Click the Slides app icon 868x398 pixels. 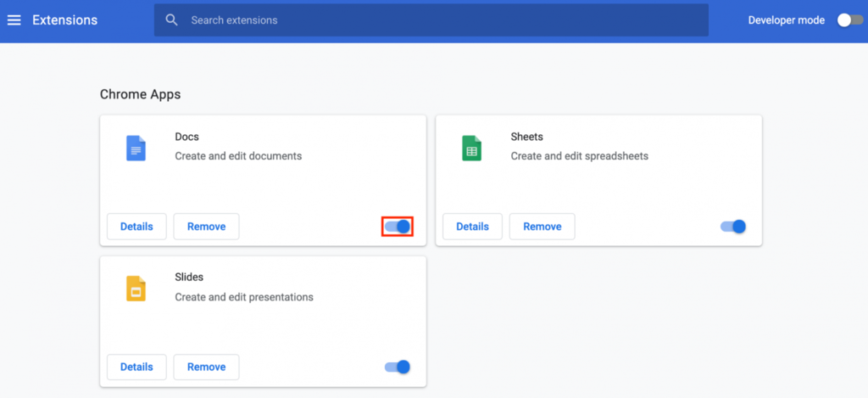point(136,289)
